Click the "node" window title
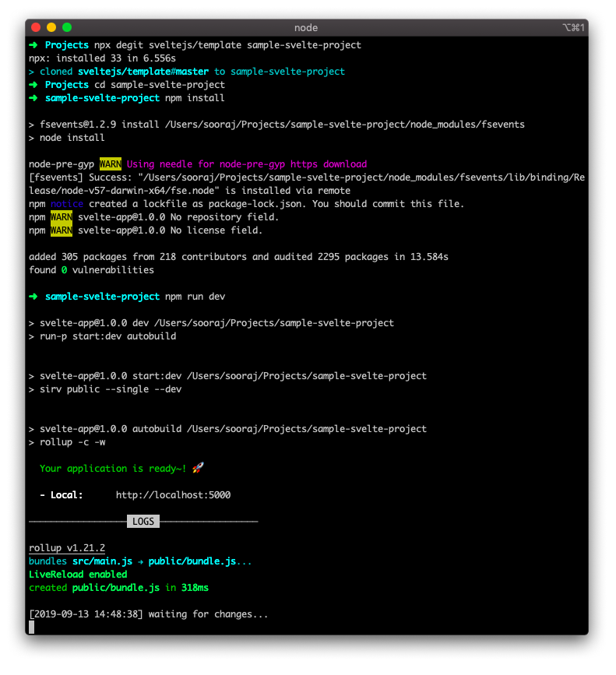 point(306,27)
